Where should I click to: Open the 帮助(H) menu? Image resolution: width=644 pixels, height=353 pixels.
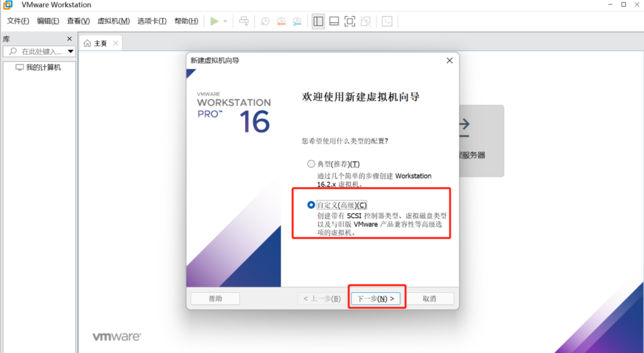187,21
